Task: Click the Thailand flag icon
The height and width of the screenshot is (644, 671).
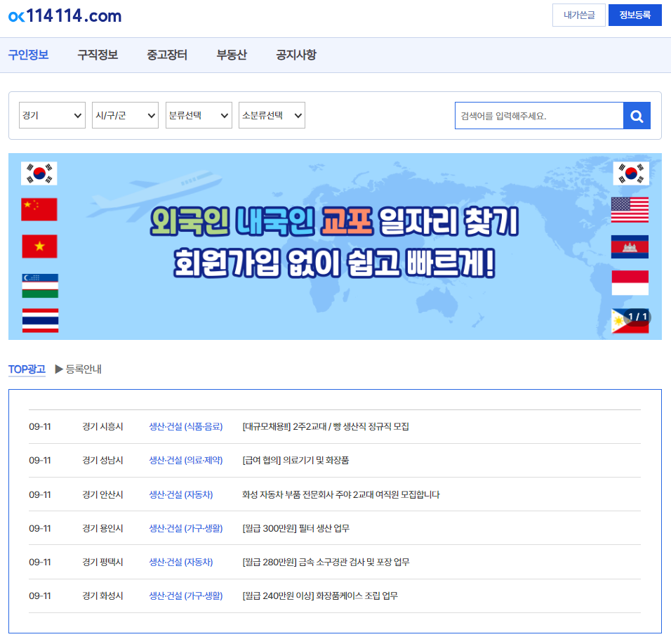Action: click(x=39, y=320)
